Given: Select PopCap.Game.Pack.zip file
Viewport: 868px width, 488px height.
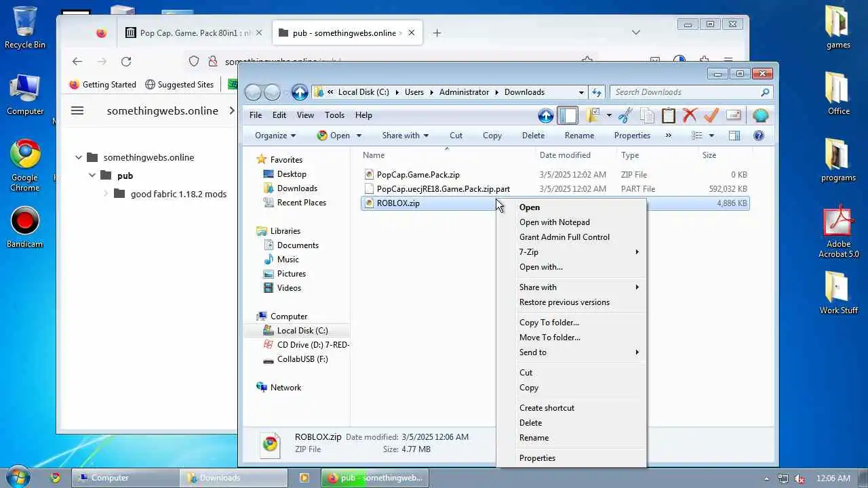Looking at the screenshot, I should point(418,175).
